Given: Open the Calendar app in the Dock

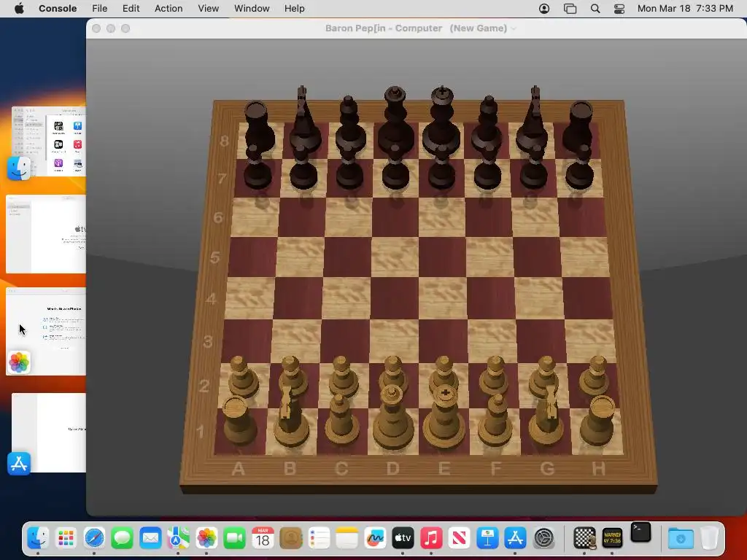Looking at the screenshot, I should [x=263, y=538].
